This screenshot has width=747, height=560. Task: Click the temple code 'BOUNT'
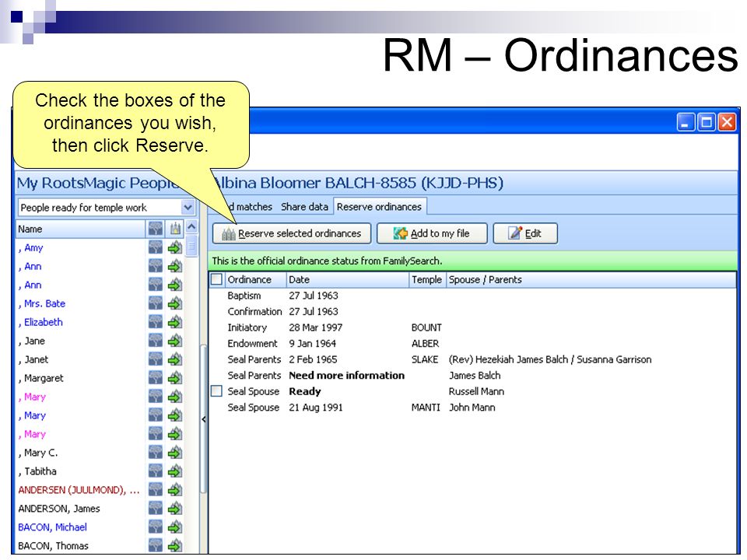point(426,327)
